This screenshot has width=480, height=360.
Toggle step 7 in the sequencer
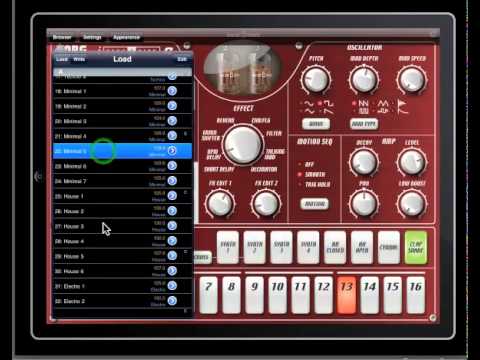click(x=209, y=295)
